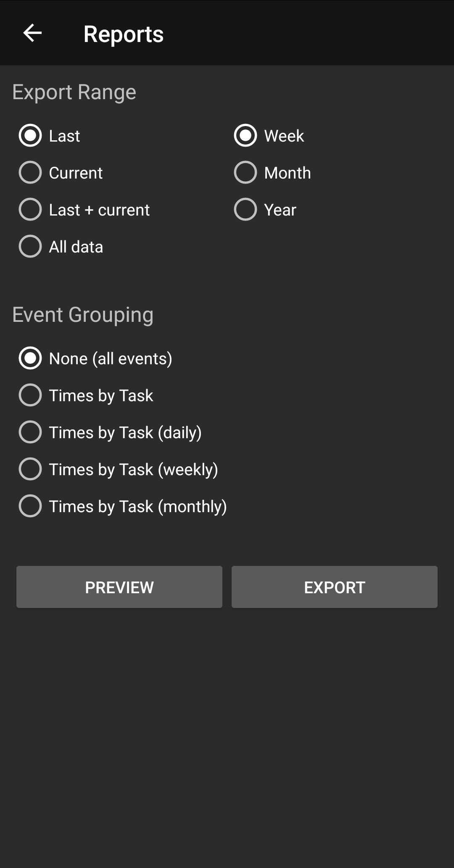
Task: Select the Last export range option
Action: click(30, 136)
